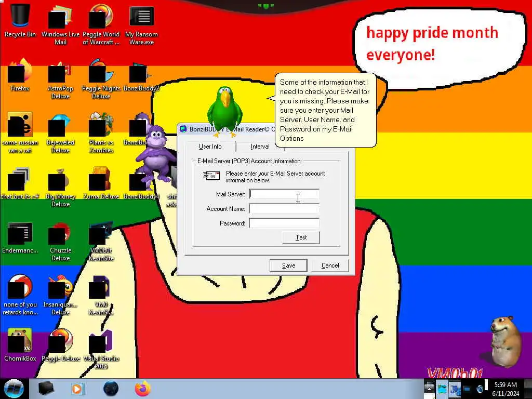
Task: Open Peggle World of Warcraft shortcut
Action: [x=101, y=24]
